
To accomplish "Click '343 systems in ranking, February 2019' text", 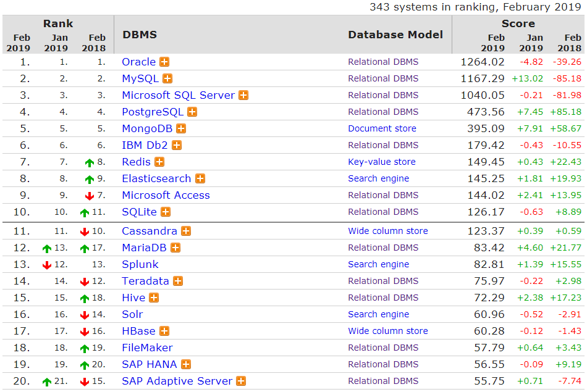I will click(x=475, y=7).
